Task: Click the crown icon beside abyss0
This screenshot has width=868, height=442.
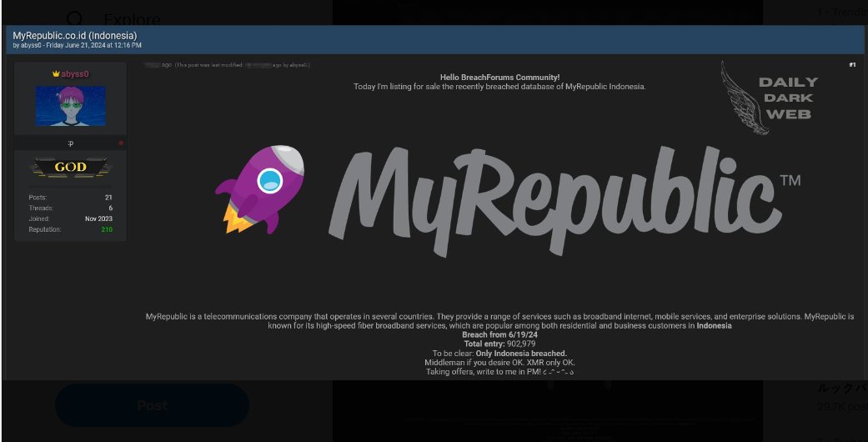Action: [x=56, y=73]
